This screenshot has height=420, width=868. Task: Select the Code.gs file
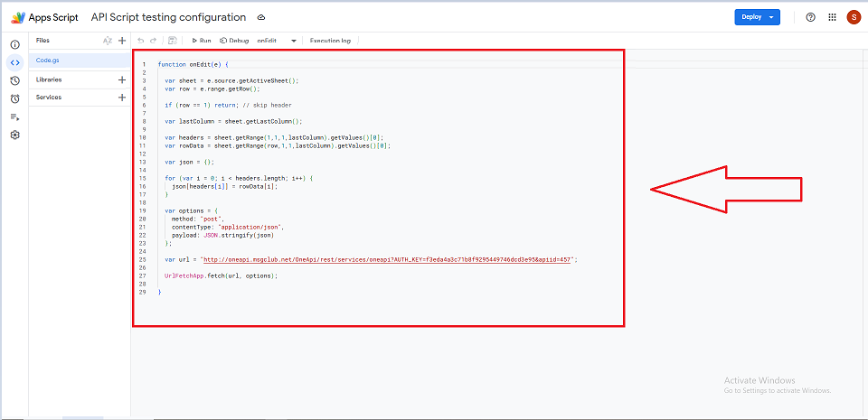click(49, 60)
